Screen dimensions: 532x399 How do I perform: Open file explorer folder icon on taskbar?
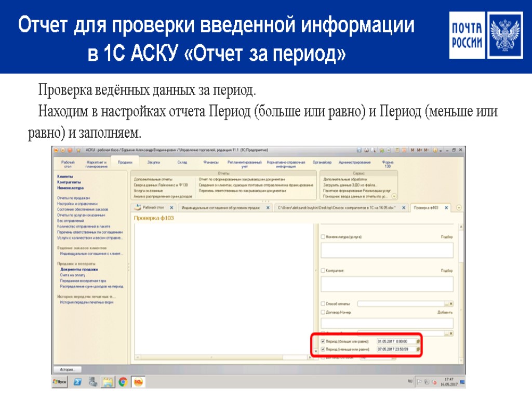108,382
